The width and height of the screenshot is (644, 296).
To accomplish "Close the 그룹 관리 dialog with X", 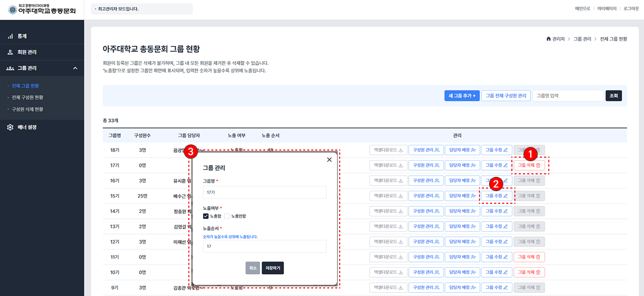I will click(x=329, y=160).
